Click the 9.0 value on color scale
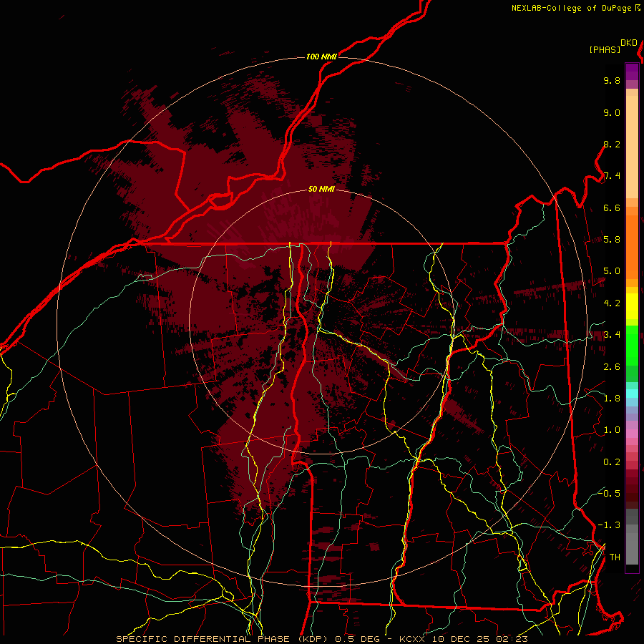Viewport: 644px width, 644px height. pos(612,112)
